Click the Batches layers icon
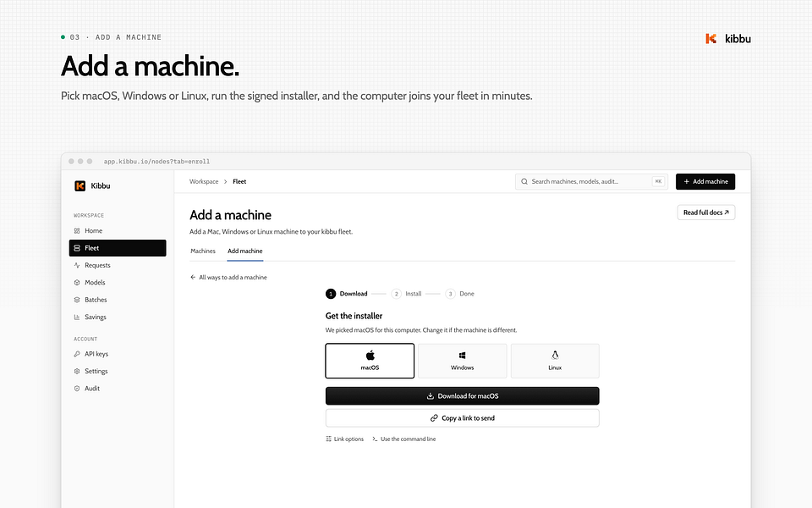This screenshot has height=508, width=812. (x=77, y=300)
